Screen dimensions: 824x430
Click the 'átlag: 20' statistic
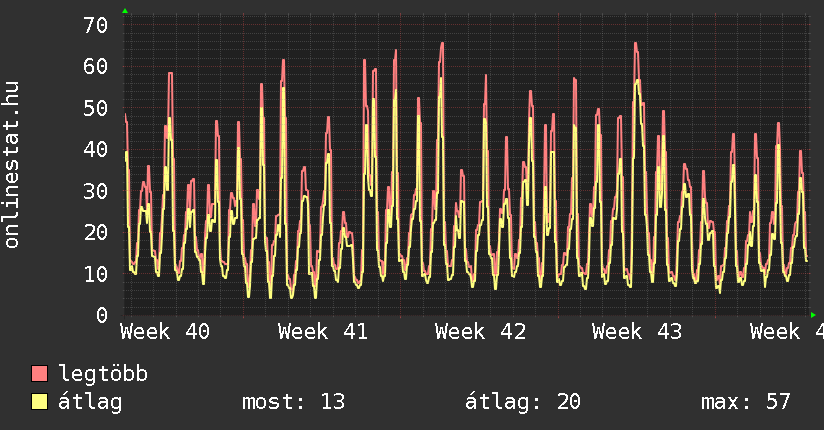click(522, 402)
